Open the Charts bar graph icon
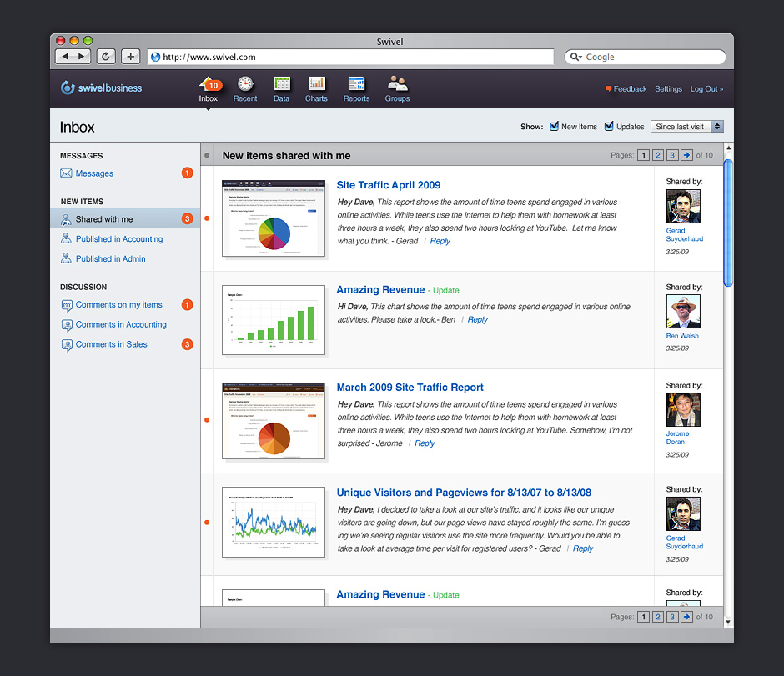The height and width of the screenshot is (676, 784). pyautogui.click(x=316, y=84)
